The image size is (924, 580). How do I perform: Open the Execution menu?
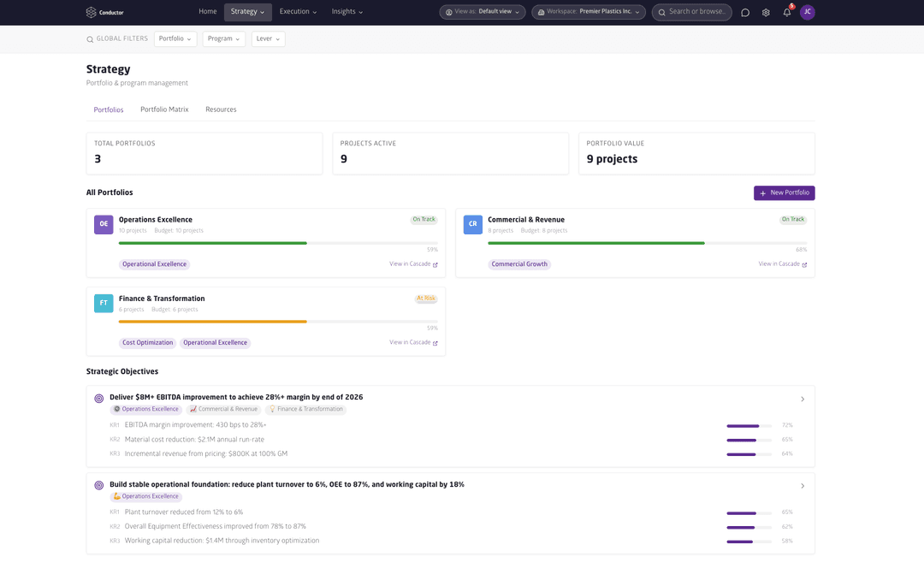(299, 12)
